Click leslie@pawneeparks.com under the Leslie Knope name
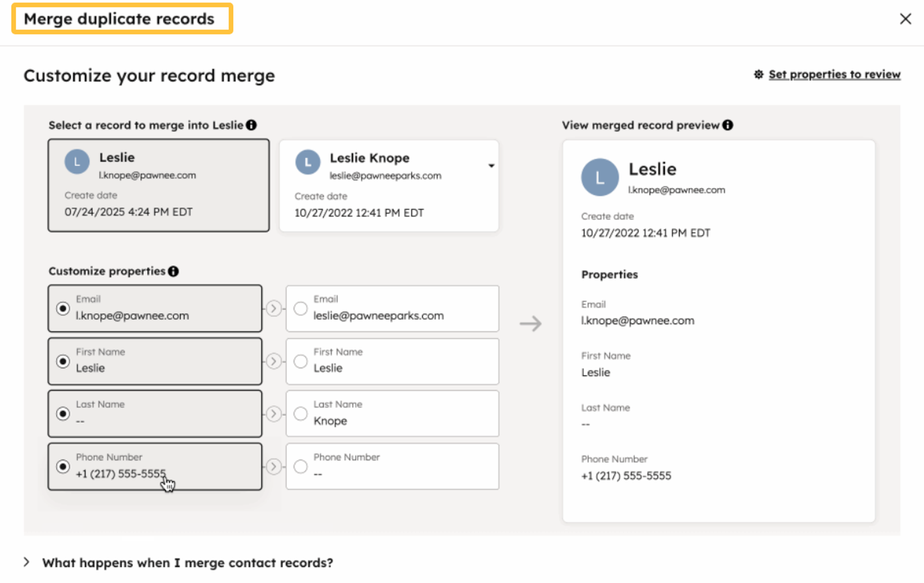 click(385, 175)
